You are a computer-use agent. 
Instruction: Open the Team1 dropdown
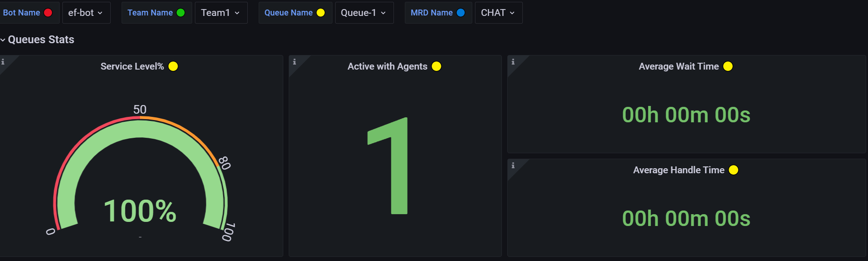pos(220,13)
